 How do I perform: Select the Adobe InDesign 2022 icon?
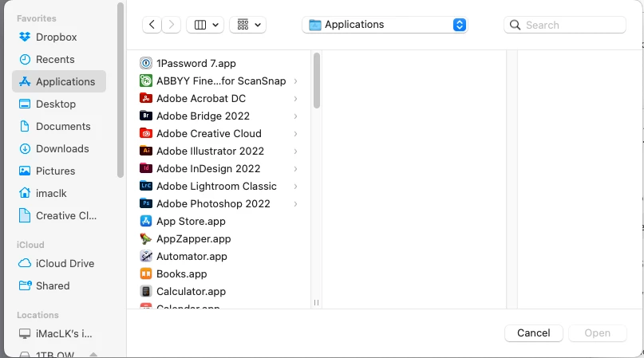[146, 168]
